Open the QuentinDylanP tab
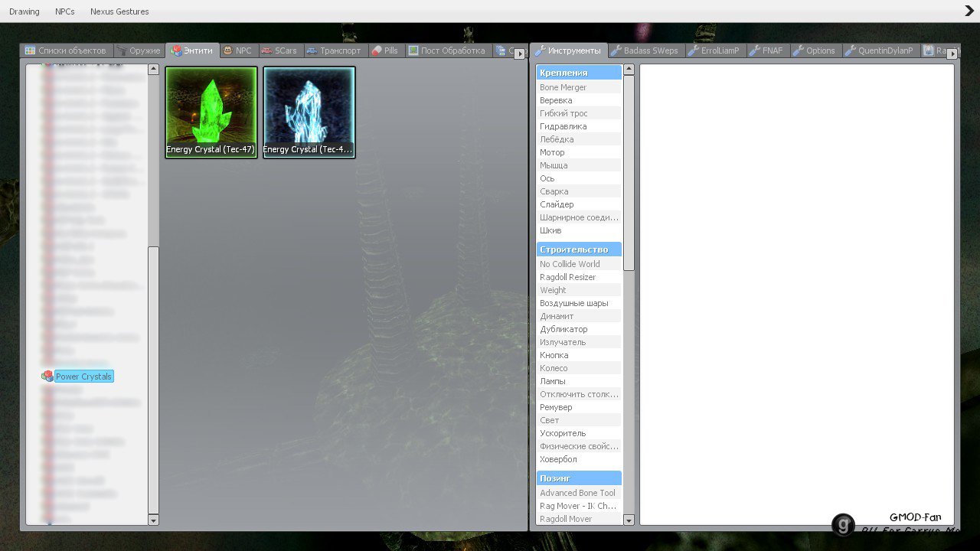This screenshot has height=551, width=980. (x=880, y=51)
